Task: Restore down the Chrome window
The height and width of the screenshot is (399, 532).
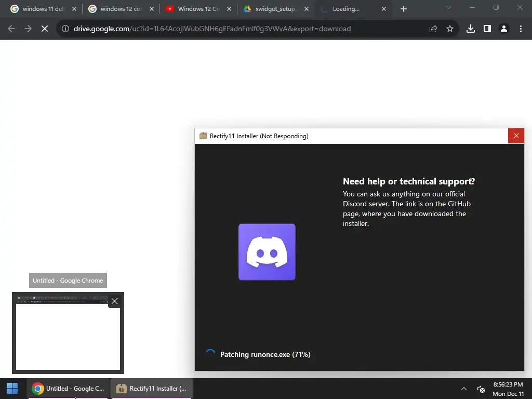Action: (x=496, y=7)
